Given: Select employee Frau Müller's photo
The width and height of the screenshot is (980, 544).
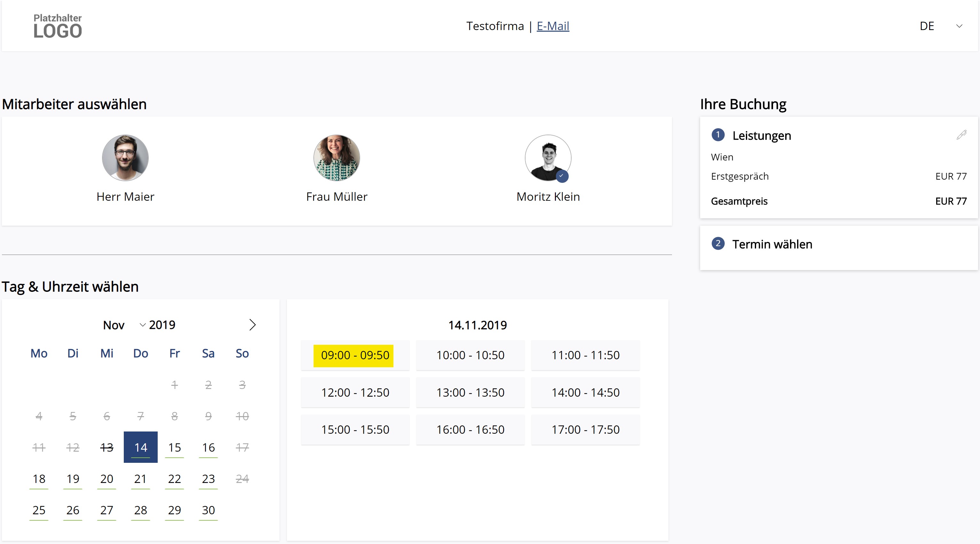Looking at the screenshot, I should coord(337,158).
